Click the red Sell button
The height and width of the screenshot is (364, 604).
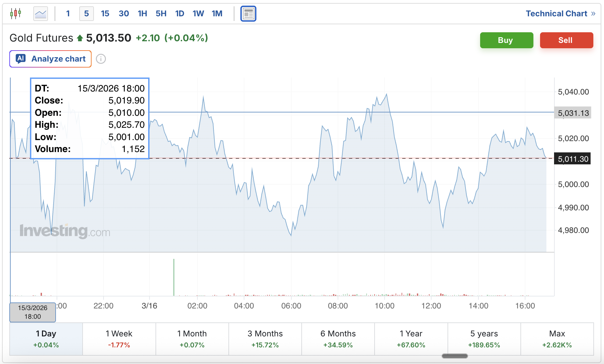click(x=566, y=40)
